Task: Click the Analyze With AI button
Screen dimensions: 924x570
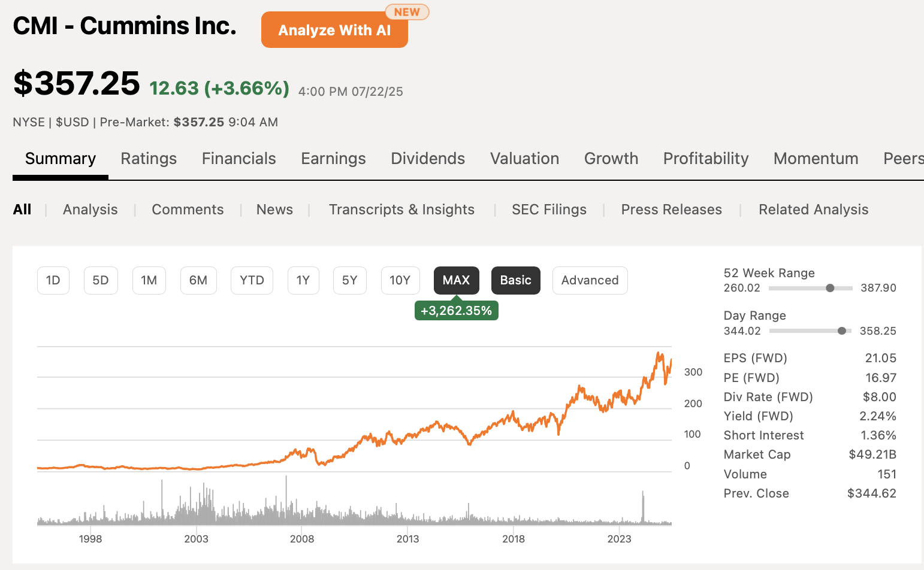Action: (334, 29)
